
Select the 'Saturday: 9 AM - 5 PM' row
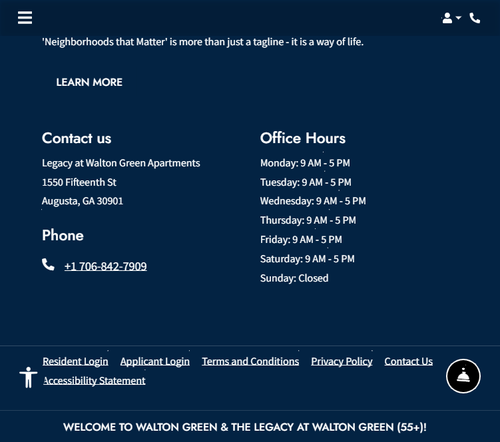click(307, 259)
